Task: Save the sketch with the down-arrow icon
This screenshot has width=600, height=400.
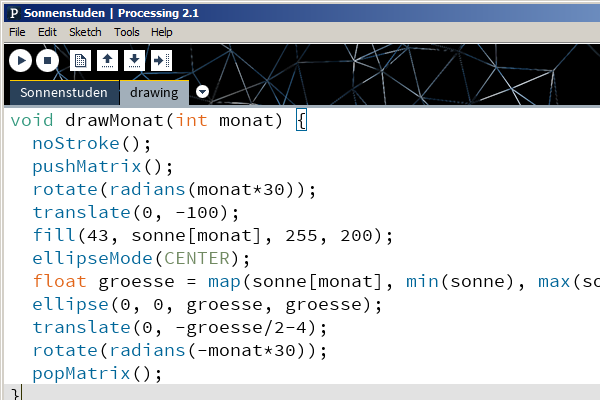Action: point(134,60)
